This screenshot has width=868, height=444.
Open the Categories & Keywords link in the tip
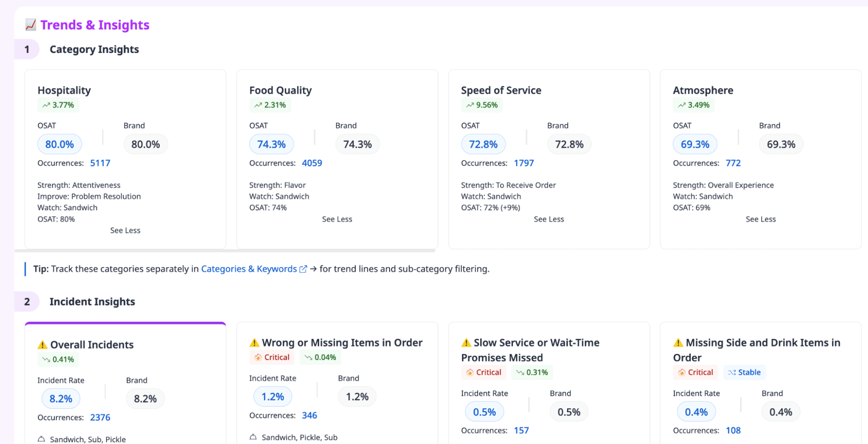point(249,268)
